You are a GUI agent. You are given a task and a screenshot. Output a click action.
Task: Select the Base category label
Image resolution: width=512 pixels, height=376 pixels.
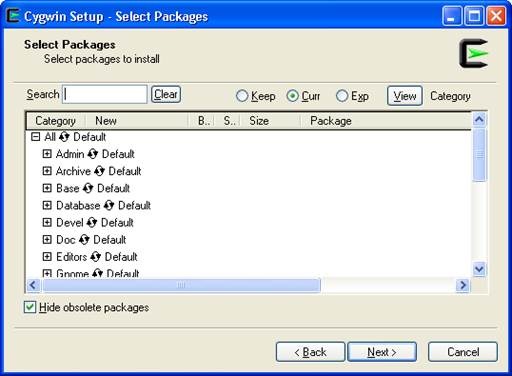click(x=68, y=188)
